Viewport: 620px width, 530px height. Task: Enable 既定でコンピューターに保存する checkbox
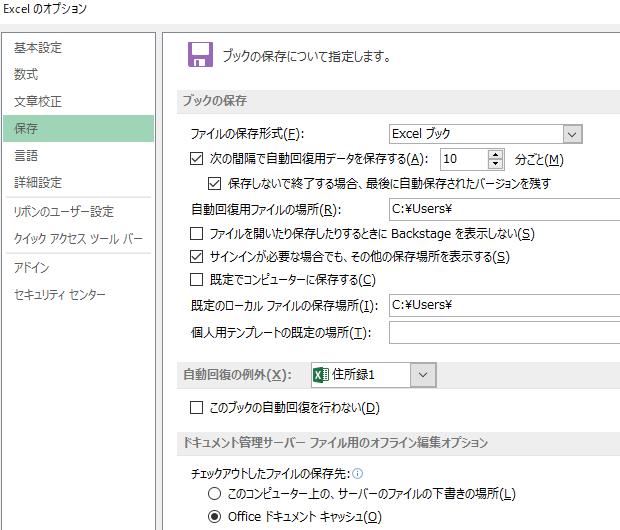196,280
